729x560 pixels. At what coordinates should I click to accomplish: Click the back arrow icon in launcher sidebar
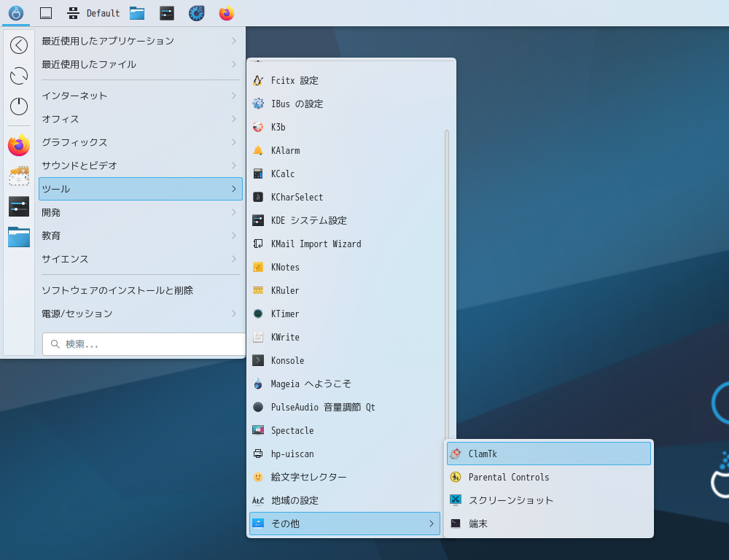click(19, 45)
